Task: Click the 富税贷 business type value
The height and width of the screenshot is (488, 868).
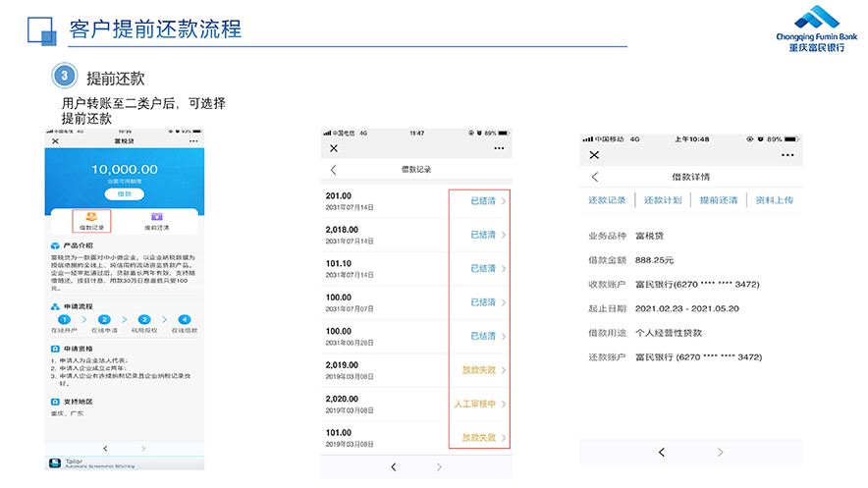Action: [x=649, y=236]
